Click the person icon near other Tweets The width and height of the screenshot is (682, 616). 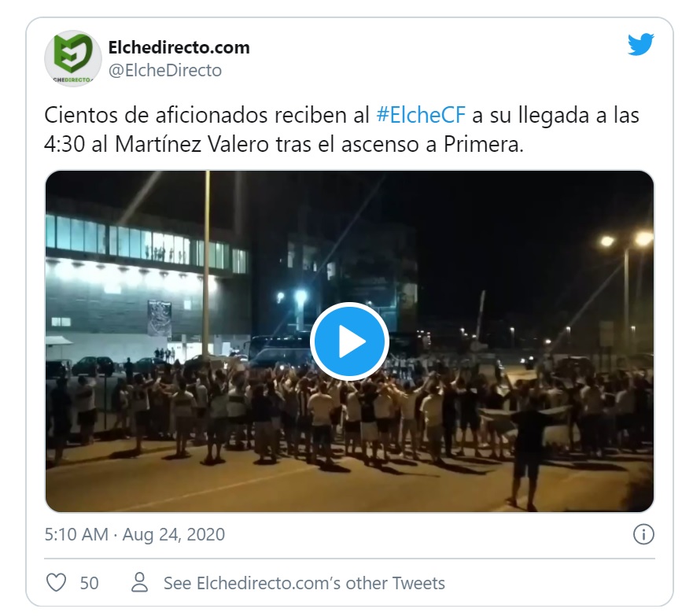[x=139, y=582]
